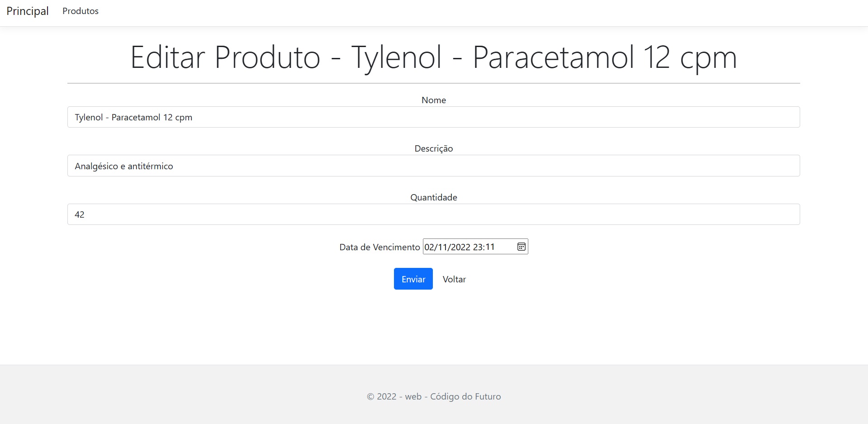Focus the Descrição text field
This screenshot has height=424, width=868.
(x=433, y=166)
